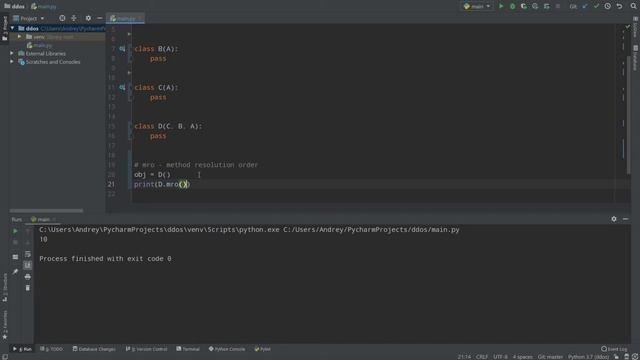Click the Stop icon in Run panel sidebar
Screen dimensions: 640x360
point(15,242)
